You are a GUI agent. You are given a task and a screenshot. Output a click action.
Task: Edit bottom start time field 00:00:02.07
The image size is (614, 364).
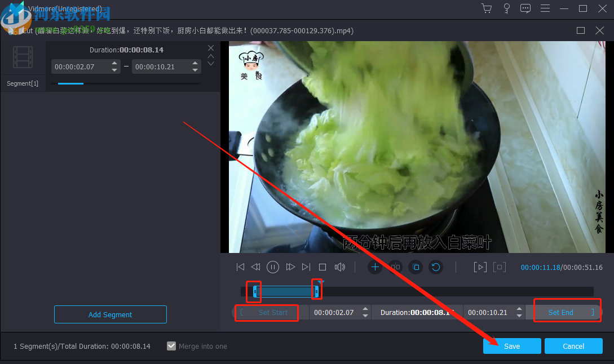click(334, 312)
